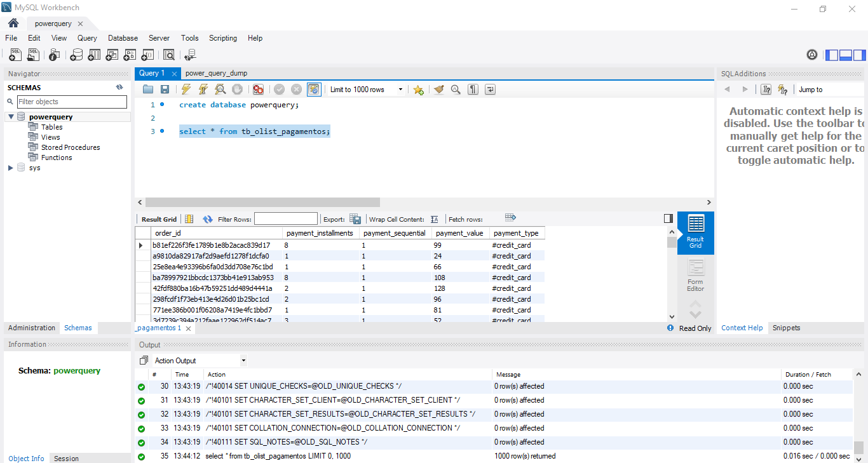Open Workbench preferences gear icon
The height and width of the screenshot is (463, 868).
pyautogui.click(x=811, y=55)
